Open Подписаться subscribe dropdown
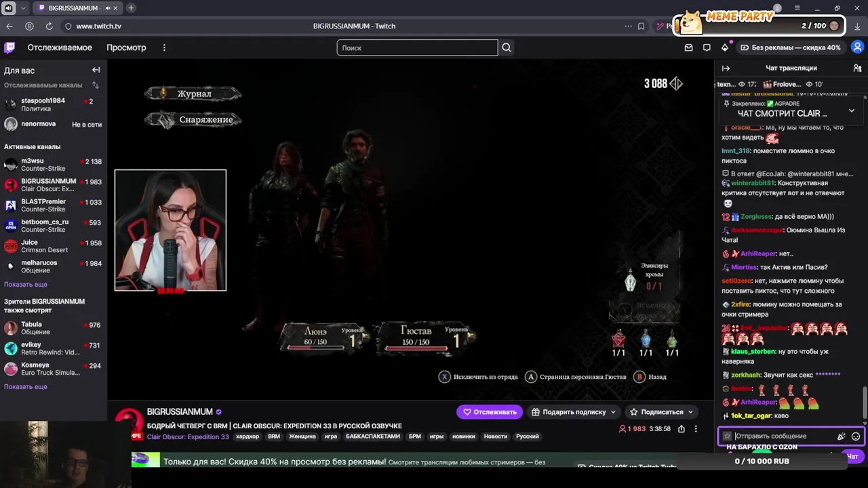The image size is (868, 488). (662, 411)
